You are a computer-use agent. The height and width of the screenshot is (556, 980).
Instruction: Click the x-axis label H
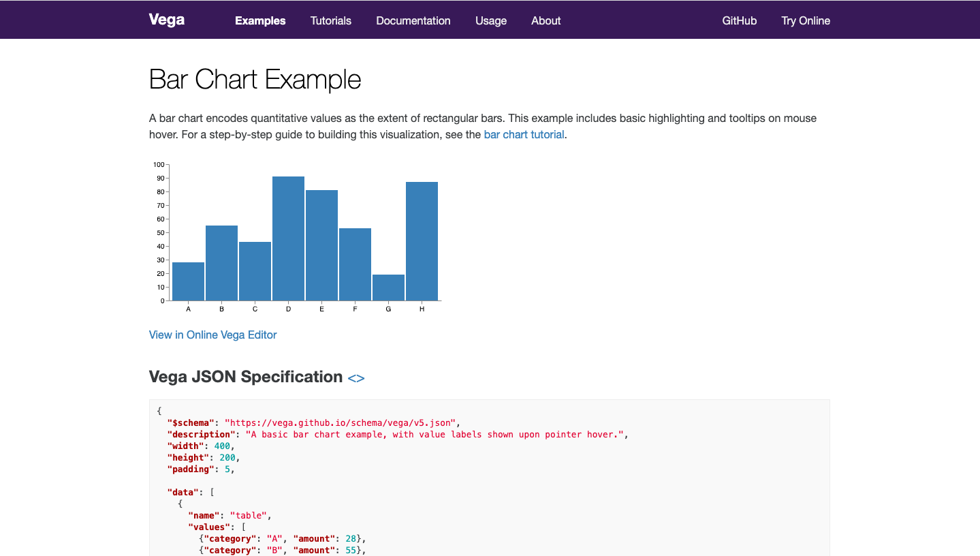pos(422,309)
